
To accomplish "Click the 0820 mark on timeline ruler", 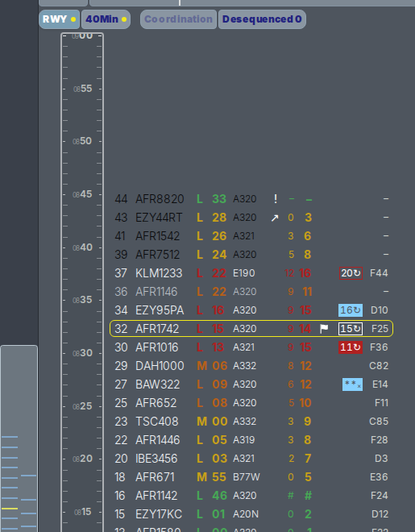I will 82,459.
